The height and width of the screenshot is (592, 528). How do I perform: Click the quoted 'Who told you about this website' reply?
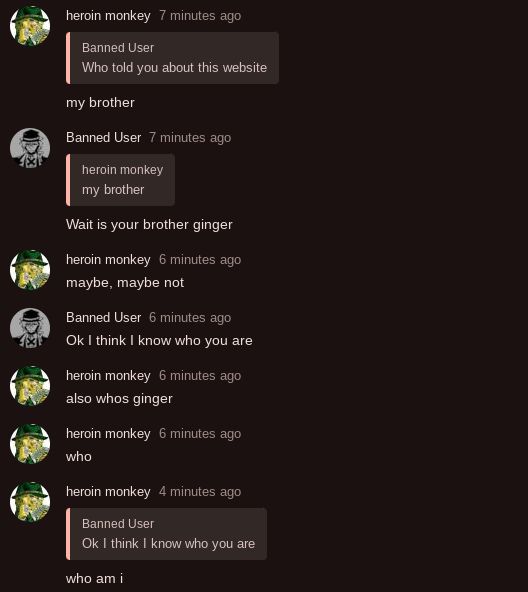click(173, 58)
